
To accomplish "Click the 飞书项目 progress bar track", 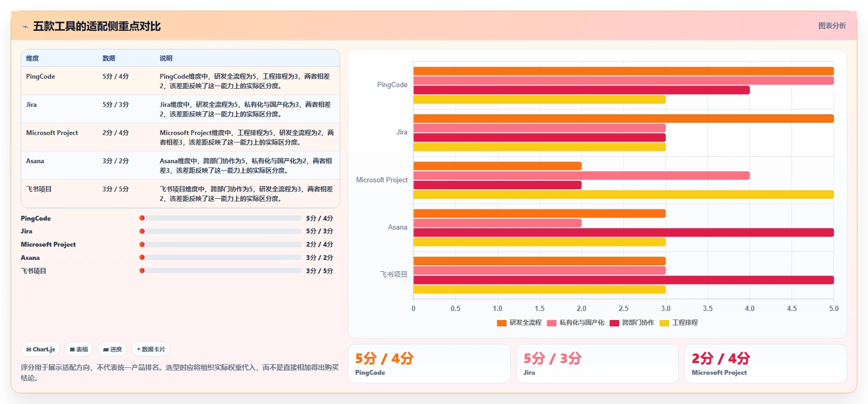I will click(221, 271).
